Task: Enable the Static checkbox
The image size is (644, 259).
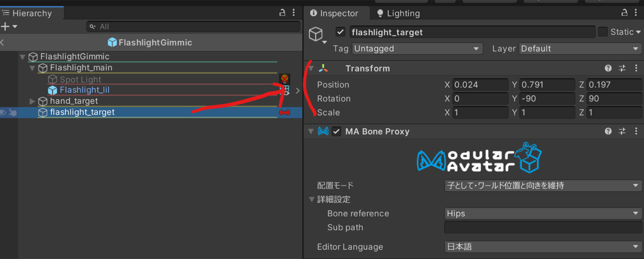Action: click(603, 32)
